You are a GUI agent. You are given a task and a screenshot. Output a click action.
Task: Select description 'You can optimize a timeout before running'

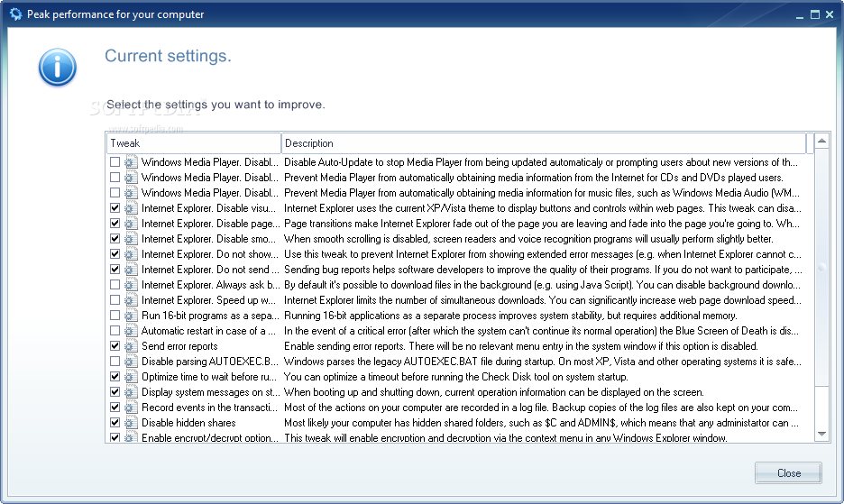[456, 377]
